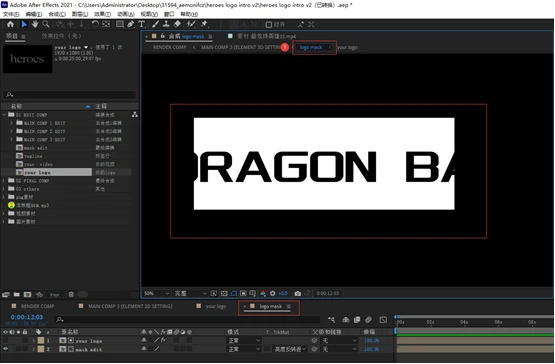This screenshot has height=364, width=555.
Task: Click the Project panel search field
Action: [70, 95]
